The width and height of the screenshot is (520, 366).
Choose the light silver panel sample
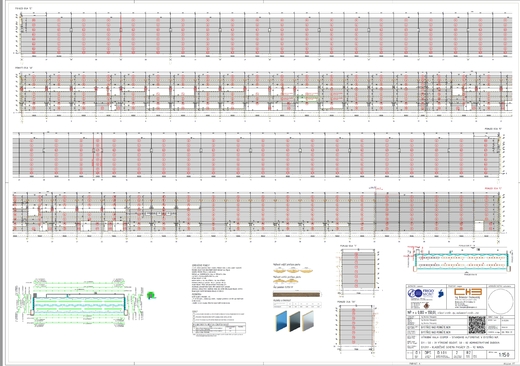(x=308, y=321)
